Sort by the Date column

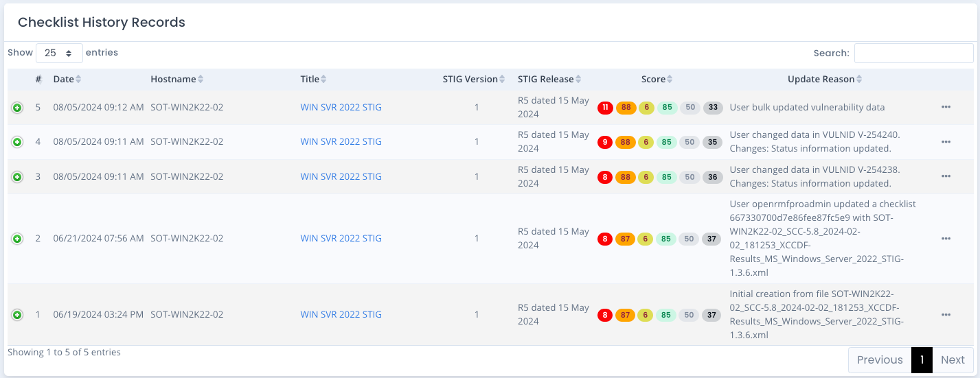coord(67,79)
